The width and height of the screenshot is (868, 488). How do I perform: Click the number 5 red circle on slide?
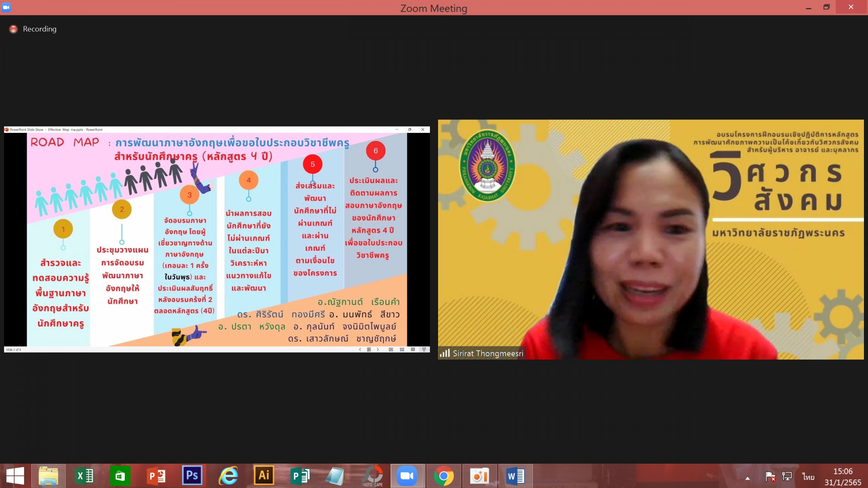tap(312, 164)
